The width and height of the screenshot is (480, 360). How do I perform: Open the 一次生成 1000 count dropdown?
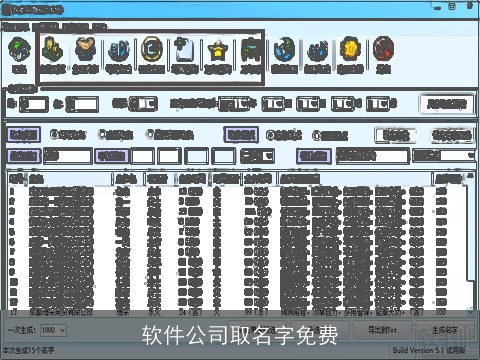[x=53, y=330]
